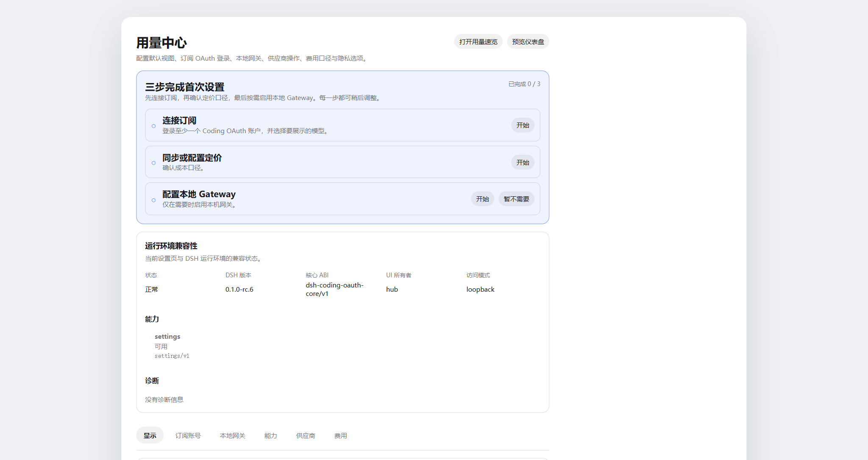Click the 状态 value 正常
868x460 pixels.
(x=151, y=289)
